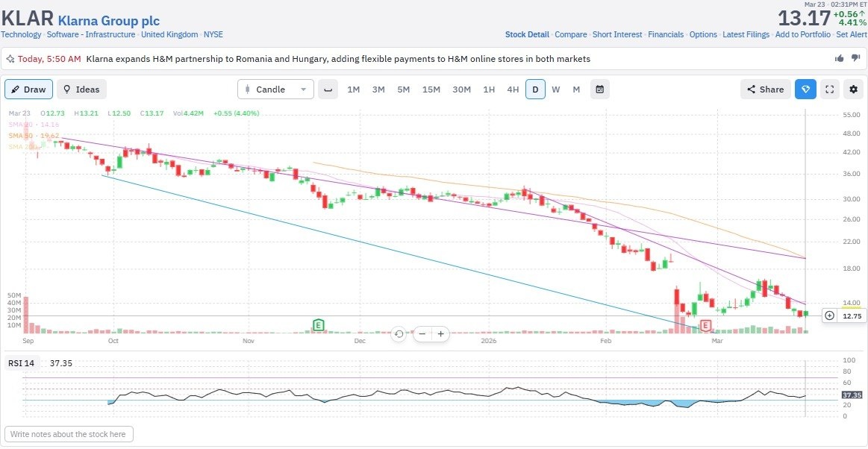Screen dimensions: 868x449
Task: Click the stock notes input field
Action: (x=69, y=434)
